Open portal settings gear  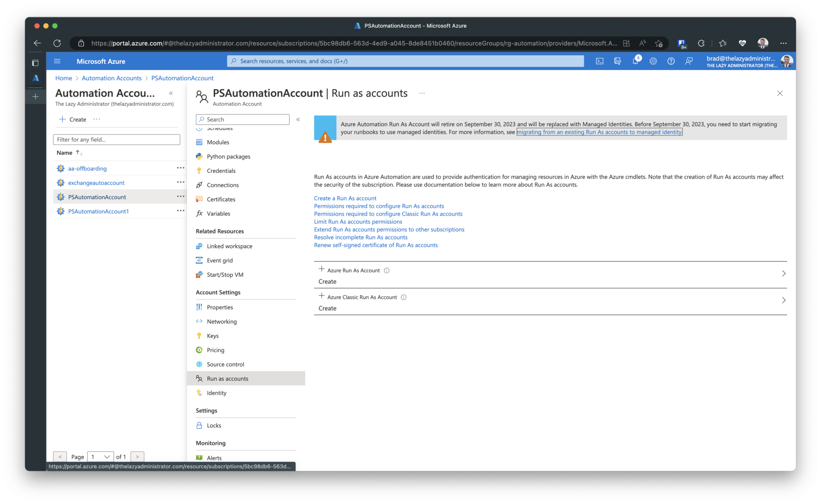653,61
